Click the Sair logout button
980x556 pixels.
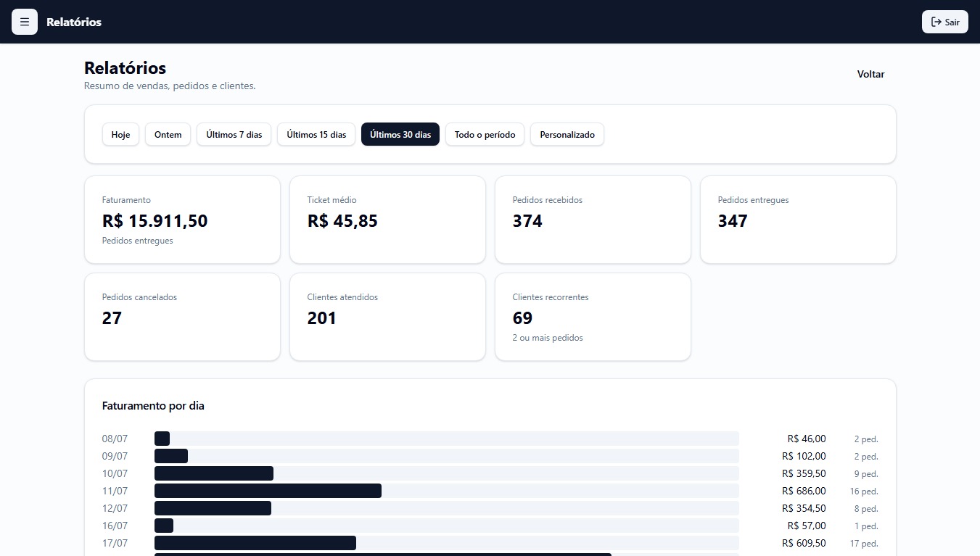[944, 22]
